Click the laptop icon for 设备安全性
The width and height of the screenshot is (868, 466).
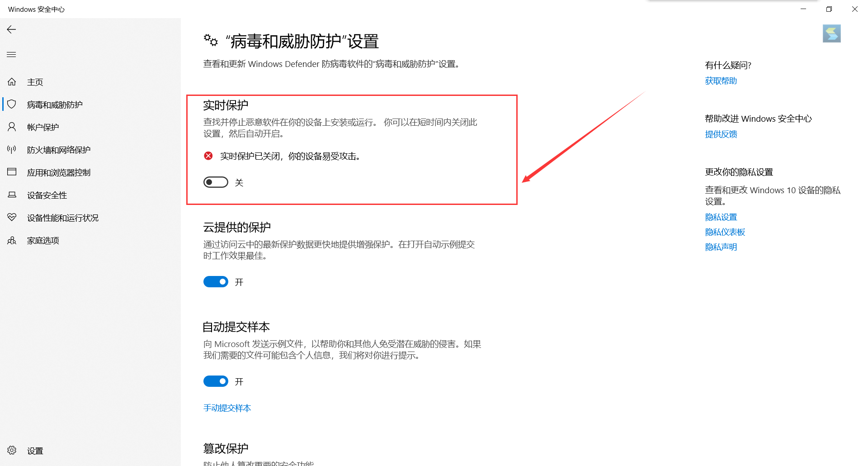[x=12, y=195]
